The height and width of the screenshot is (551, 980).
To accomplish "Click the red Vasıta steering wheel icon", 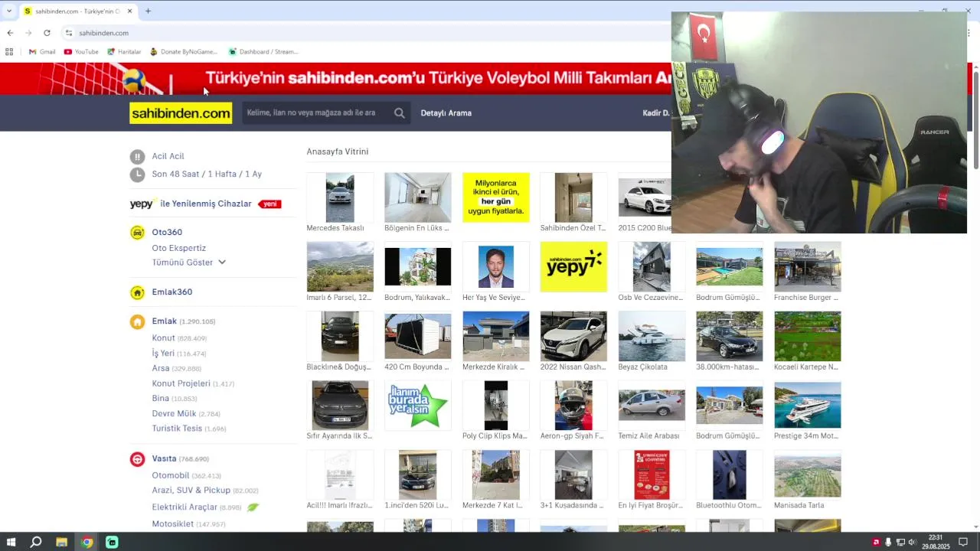I will coord(137,459).
